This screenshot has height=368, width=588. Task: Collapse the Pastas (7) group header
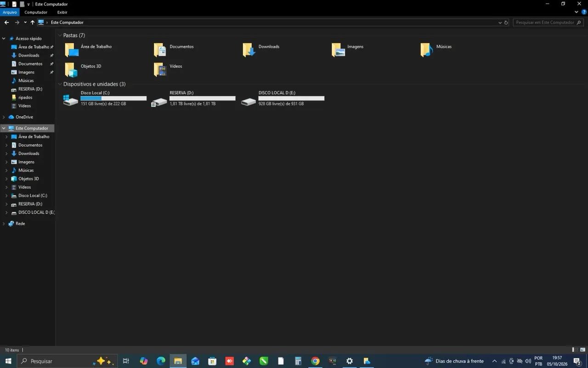(60, 35)
